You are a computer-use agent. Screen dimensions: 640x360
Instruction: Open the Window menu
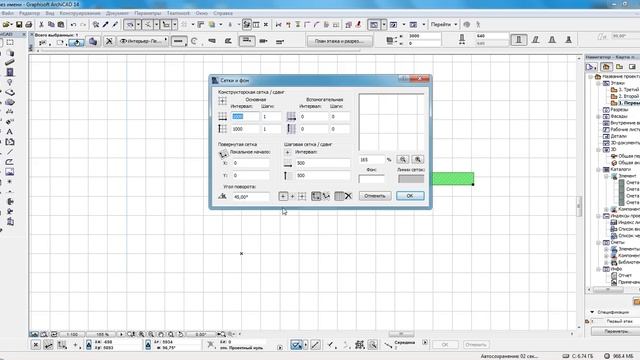pos(201,13)
